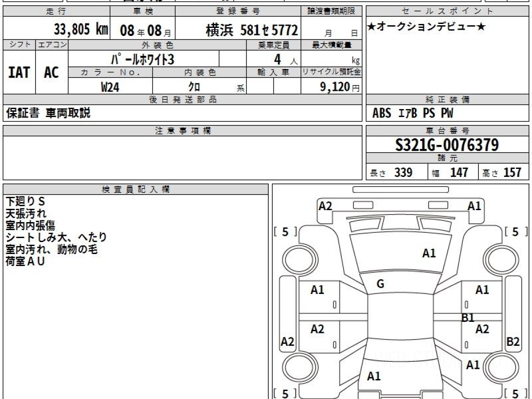Select the inspector note 荷室AU
This screenshot has width=532, height=399.
coord(25,262)
